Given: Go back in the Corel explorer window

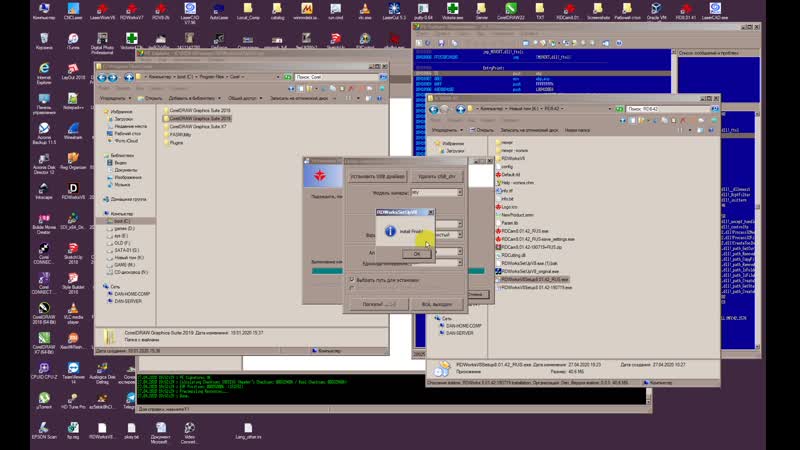Looking at the screenshot, I should [x=102, y=78].
